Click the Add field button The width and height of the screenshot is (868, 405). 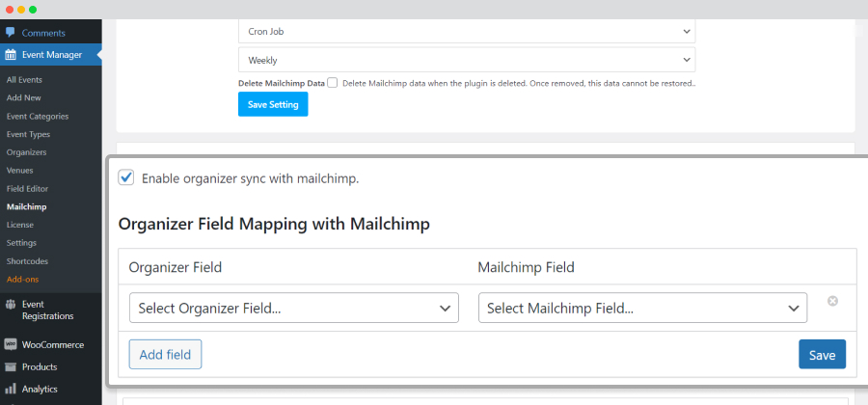pyautogui.click(x=165, y=354)
